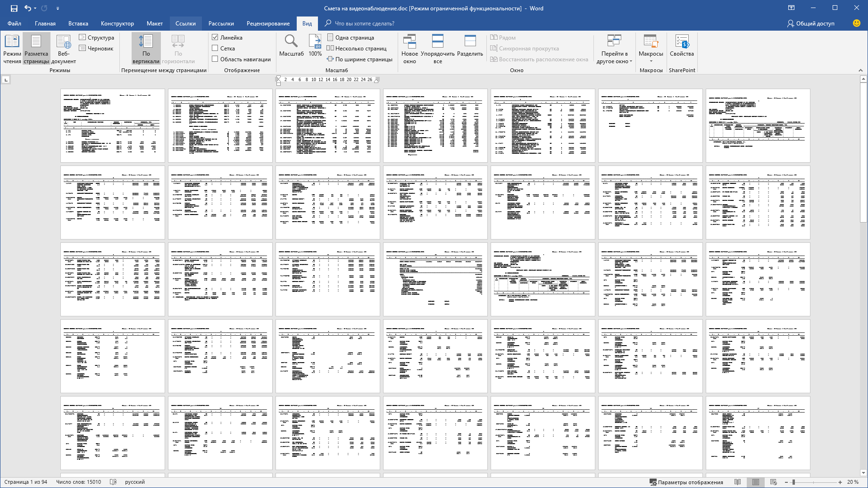868x488 pixels.
Task: Open SharePoint Properties (Свойства)
Action: tap(682, 46)
